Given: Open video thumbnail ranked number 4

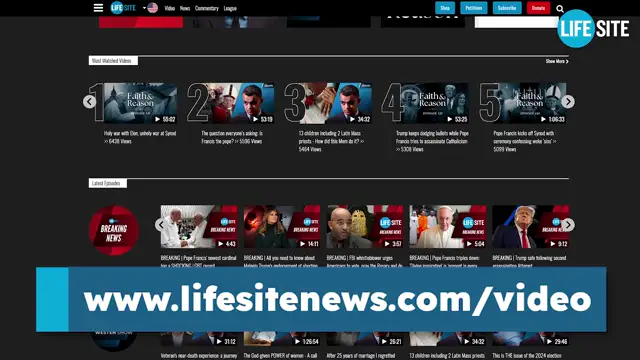Looking at the screenshot, I should [x=433, y=103].
